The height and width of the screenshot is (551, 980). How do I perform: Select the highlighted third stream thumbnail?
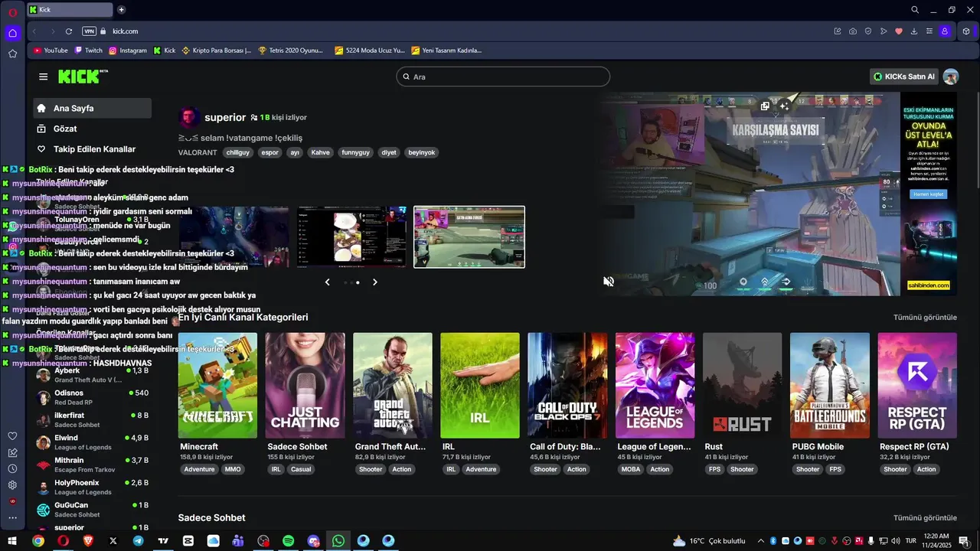pos(469,237)
